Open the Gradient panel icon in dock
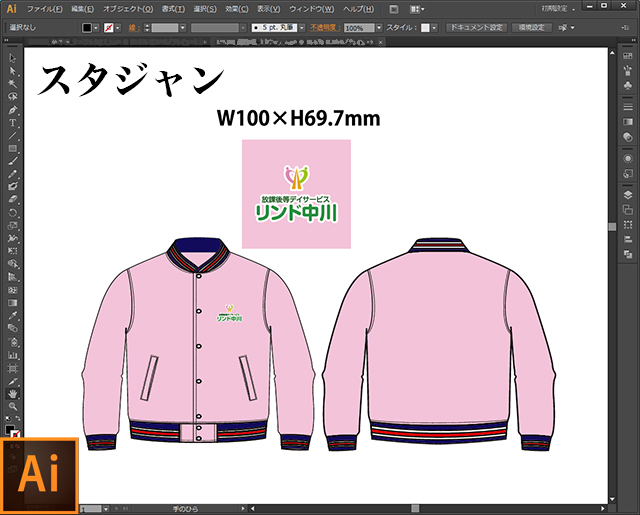 pyautogui.click(x=628, y=122)
